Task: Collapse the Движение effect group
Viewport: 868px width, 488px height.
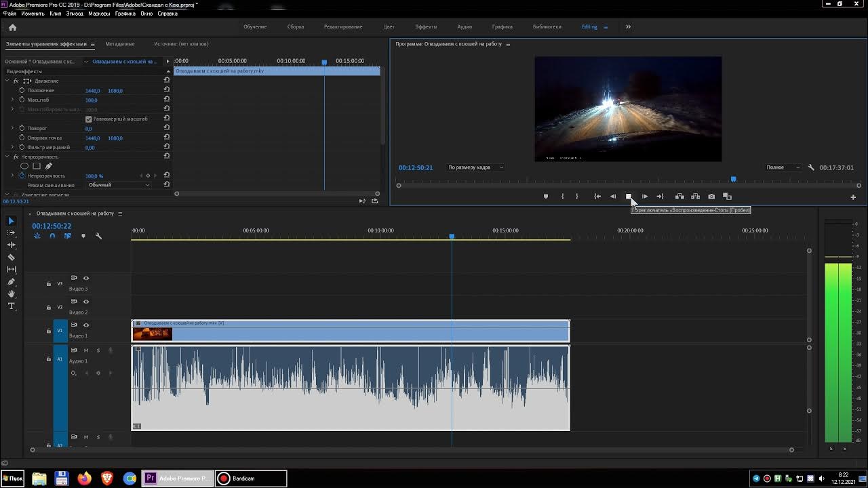Action: 7,81
